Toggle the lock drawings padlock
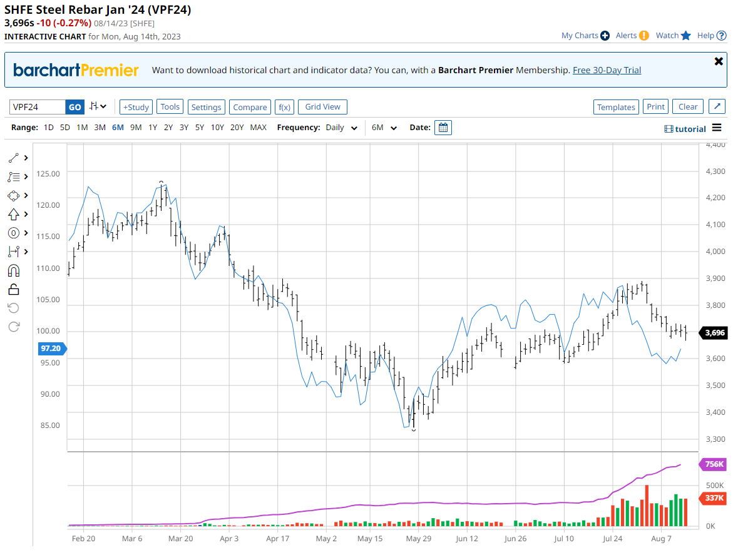Image resolution: width=738 pixels, height=560 pixels. [14, 289]
